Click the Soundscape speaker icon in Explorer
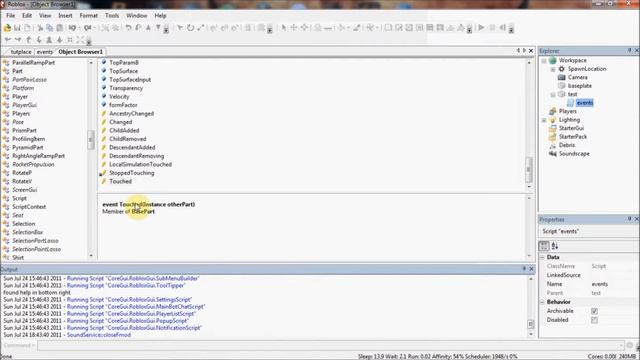 pyautogui.click(x=553, y=154)
